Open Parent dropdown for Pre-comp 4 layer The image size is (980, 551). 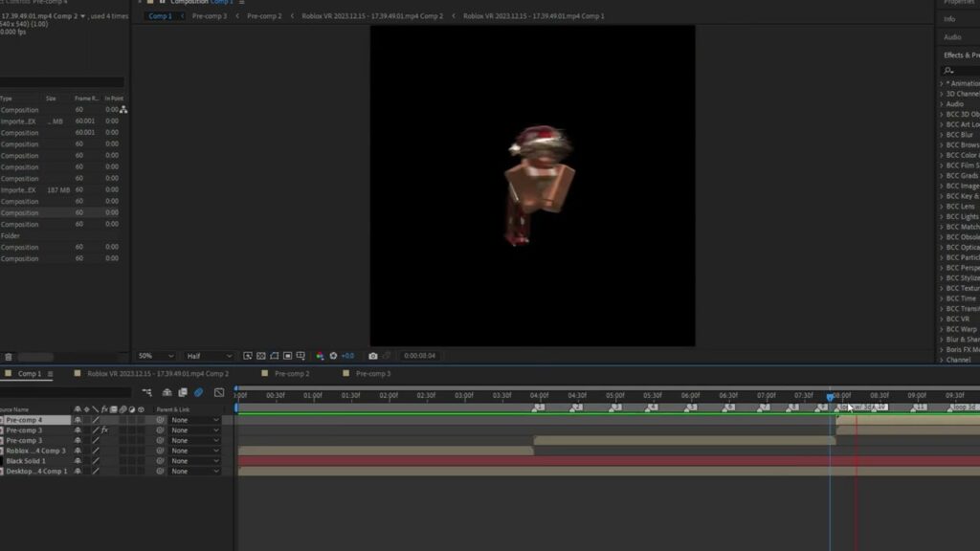click(x=194, y=420)
